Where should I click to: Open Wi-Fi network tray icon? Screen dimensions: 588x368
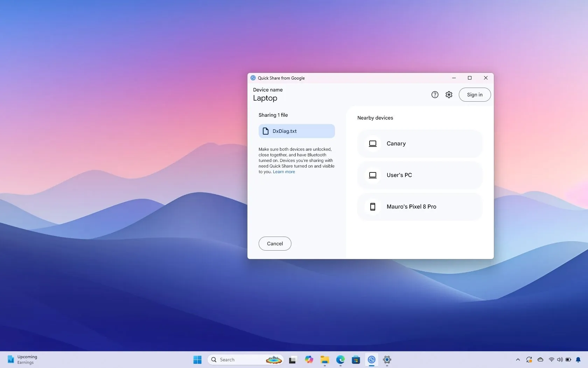(552, 360)
